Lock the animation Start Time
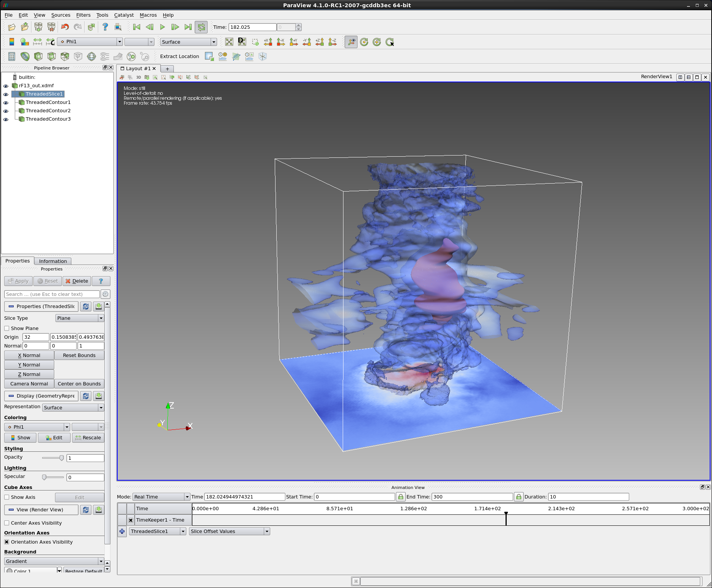The width and height of the screenshot is (712, 588). click(x=400, y=497)
